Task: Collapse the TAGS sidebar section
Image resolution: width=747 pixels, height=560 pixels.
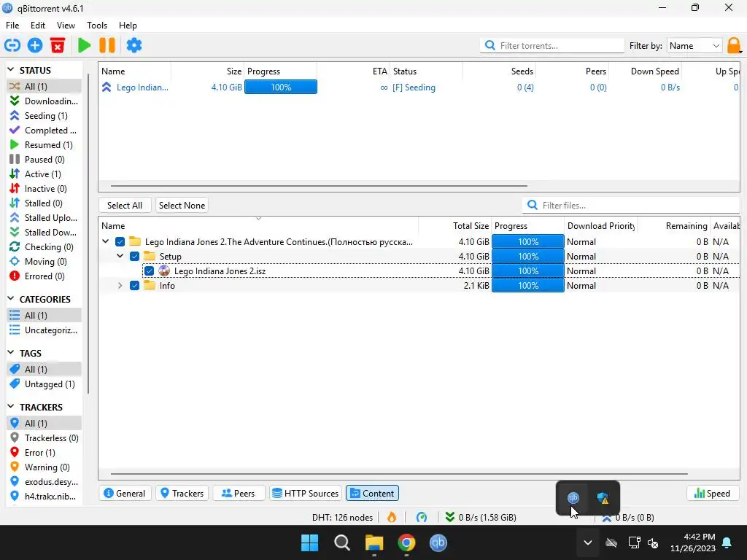Action: tap(11, 353)
